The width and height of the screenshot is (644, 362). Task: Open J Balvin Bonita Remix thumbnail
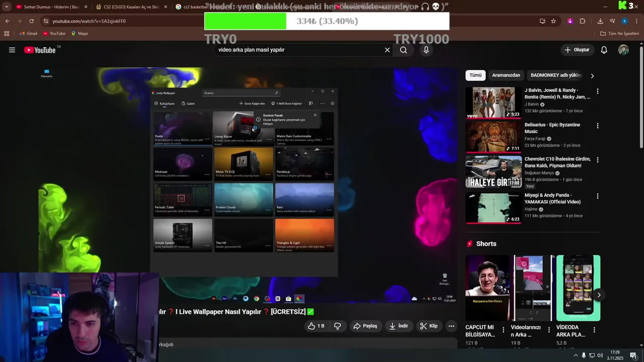[x=493, y=103]
